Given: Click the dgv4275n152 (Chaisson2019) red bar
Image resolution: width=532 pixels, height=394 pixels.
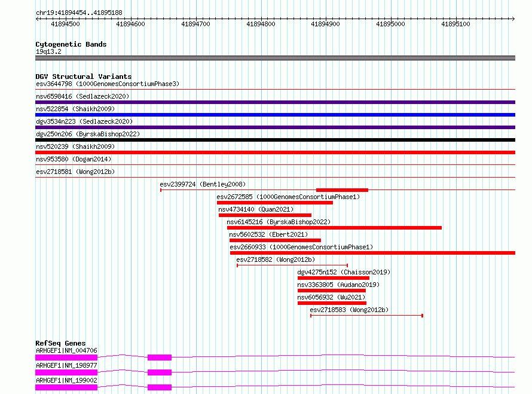Looking at the screenshot, I should 334,278.
